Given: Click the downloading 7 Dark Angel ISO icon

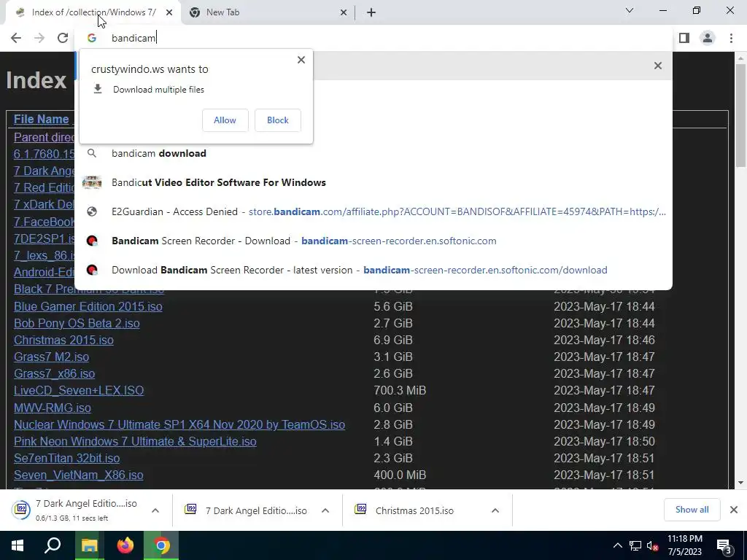Looking at the screenshot, I should click(x=21, y=510).
